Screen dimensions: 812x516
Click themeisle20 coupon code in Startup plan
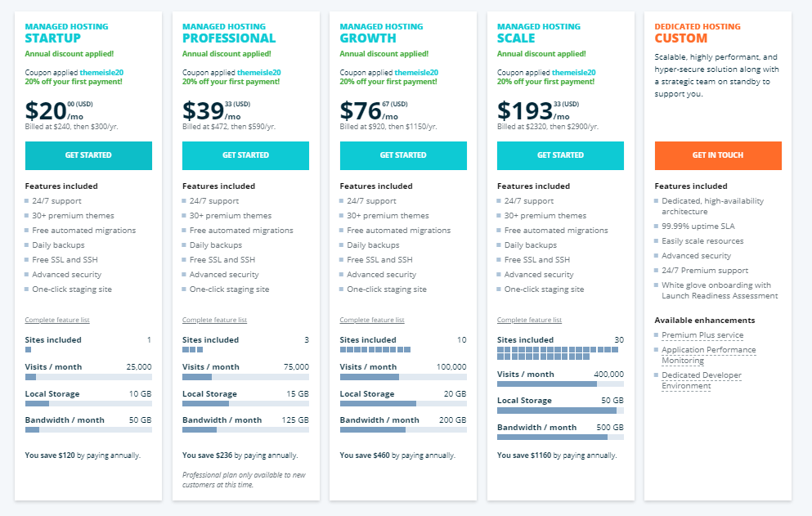(x=101, y=73)
